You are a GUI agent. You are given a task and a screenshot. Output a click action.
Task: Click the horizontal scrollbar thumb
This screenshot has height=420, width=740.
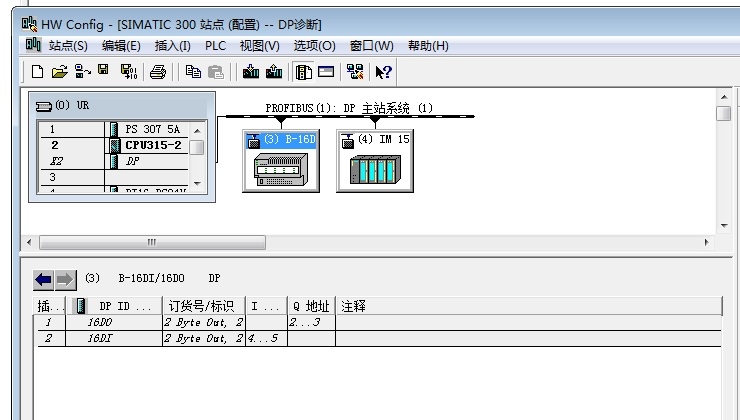(x=152, y=243)
